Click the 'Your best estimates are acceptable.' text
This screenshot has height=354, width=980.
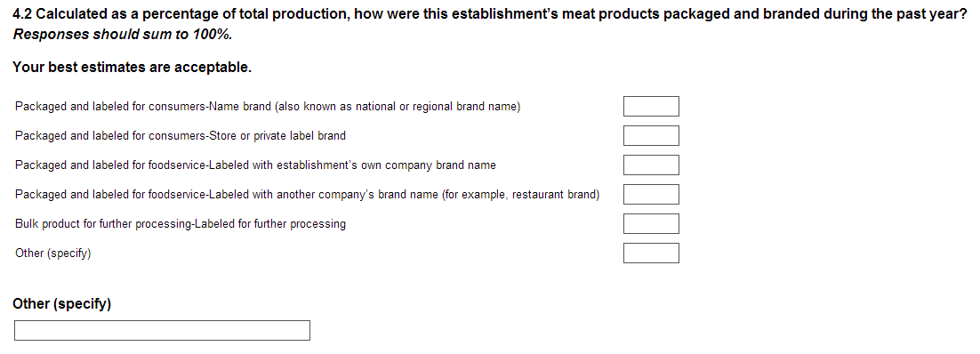[132, 67]
